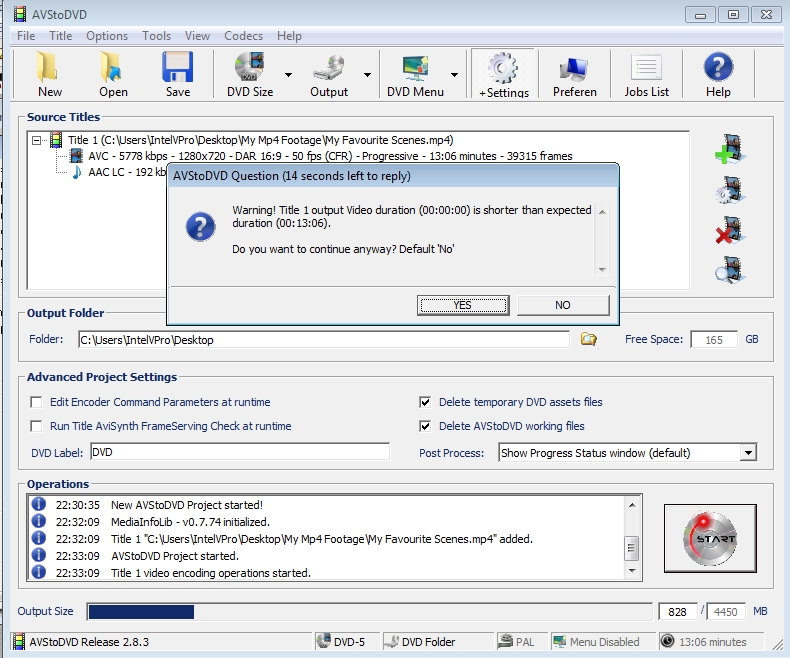Uncheck Delete temporary DVD assets files
Viewport: 790px width, 658px height.
[425, 402]
